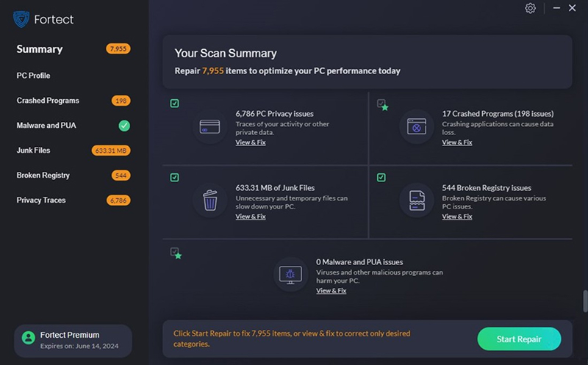Select Junk Files in the sidebar

[33, 151]
